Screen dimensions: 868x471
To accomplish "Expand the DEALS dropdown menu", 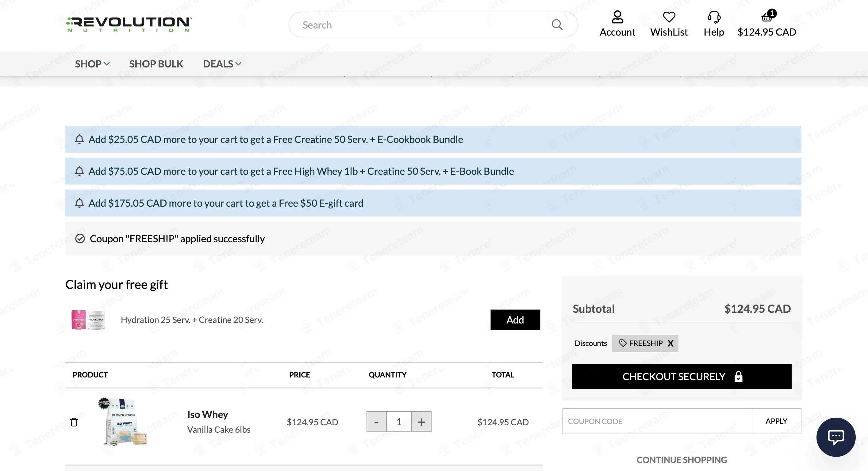I will tap(222, 64).
